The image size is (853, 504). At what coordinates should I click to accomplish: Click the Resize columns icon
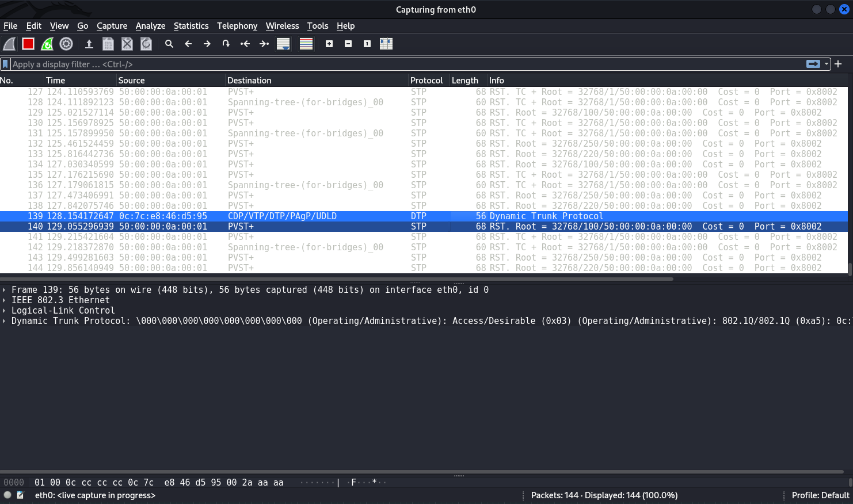tap(386, 44)
